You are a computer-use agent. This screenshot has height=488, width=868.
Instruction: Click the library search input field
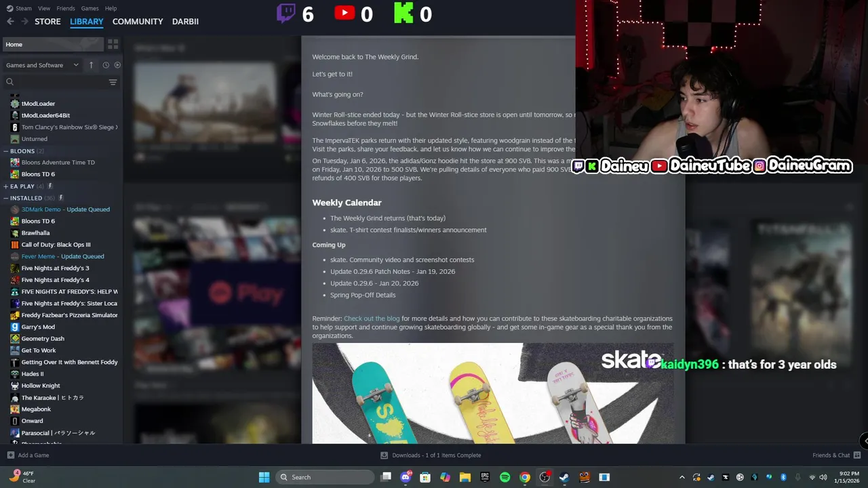(x=61, y=82)
